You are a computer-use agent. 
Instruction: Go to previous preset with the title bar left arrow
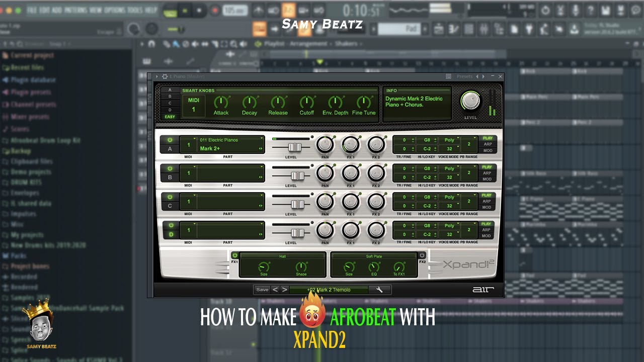478,76
